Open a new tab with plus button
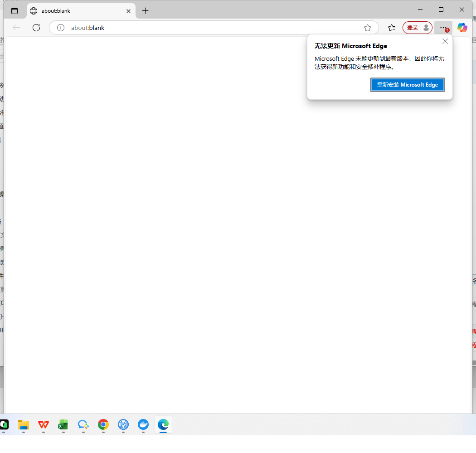Viewport: 476px width, 453px height. 145,11
